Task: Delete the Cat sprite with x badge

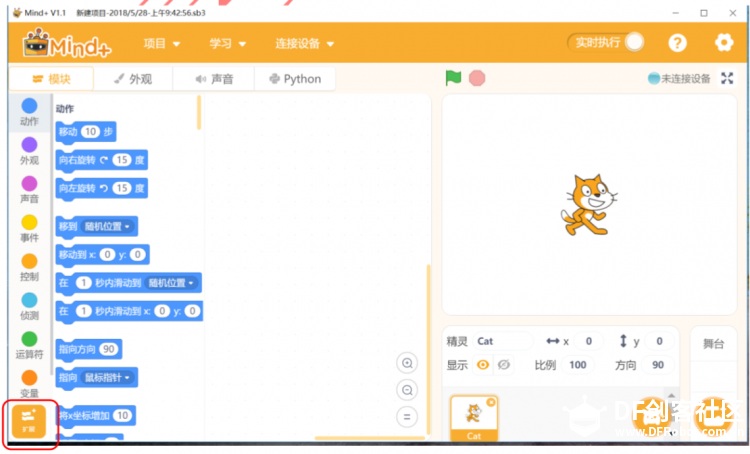Action: click(491, 402)
